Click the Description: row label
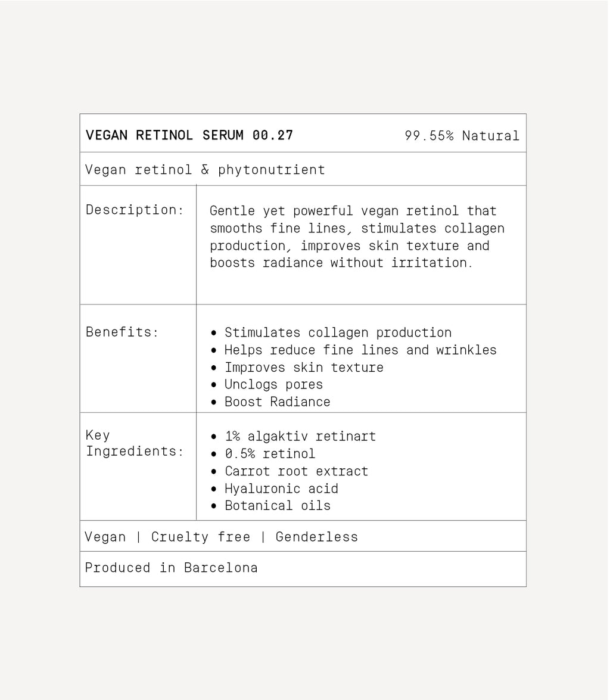 click(x=135, y=210)
